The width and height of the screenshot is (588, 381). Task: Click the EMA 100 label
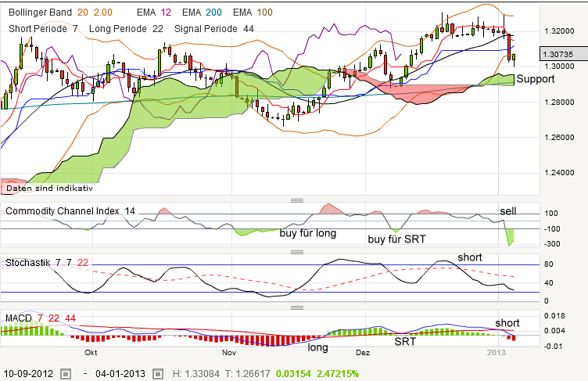[253, 13]
